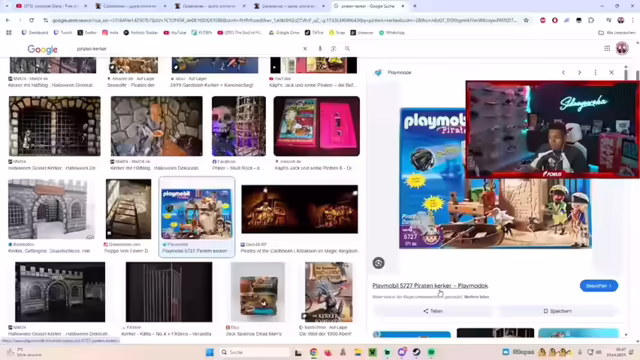
Task: Switch to the first YouTube browser tab
Action: point(49,6)
